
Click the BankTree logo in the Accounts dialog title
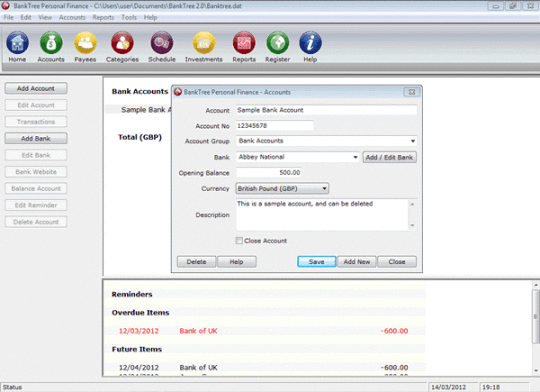[x=178, y=92]
